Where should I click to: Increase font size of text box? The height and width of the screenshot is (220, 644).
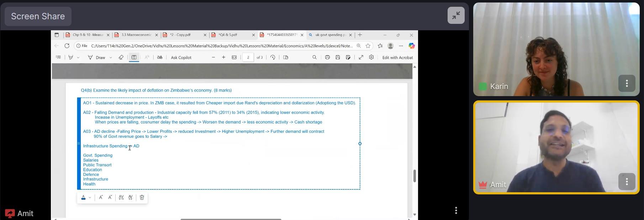pyautogui.click(x=101, y=197)
